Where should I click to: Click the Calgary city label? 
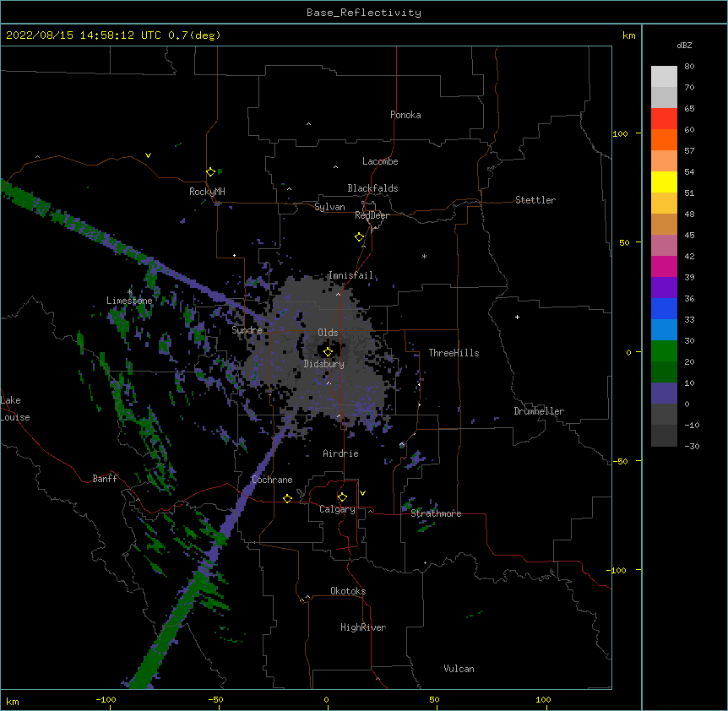coord(337,509)
